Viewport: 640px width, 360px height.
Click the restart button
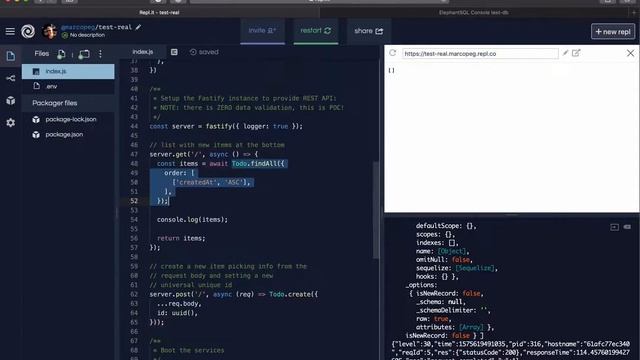pos(316,31)
